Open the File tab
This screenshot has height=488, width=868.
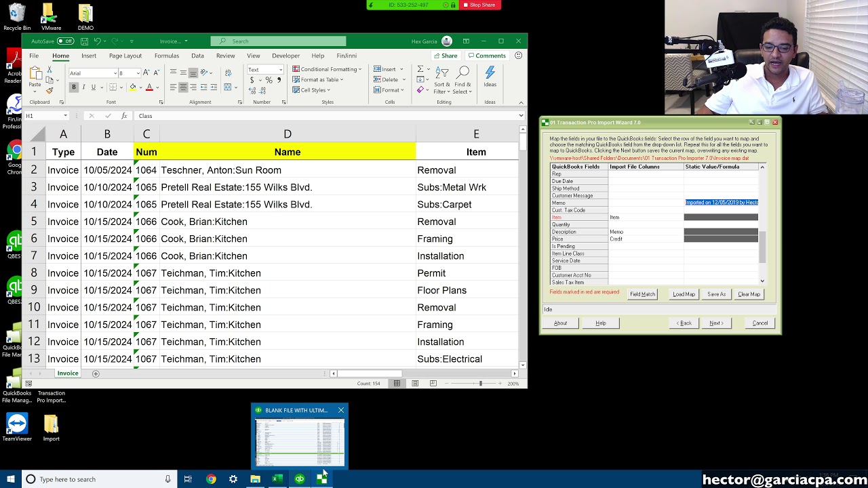tap(34, 56)
